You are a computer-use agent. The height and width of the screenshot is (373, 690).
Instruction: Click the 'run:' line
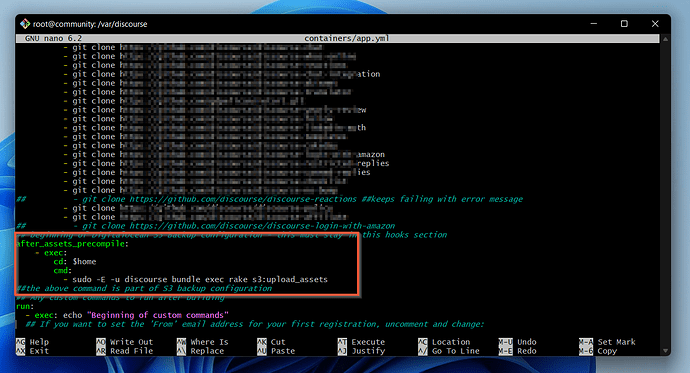(25, 306)
